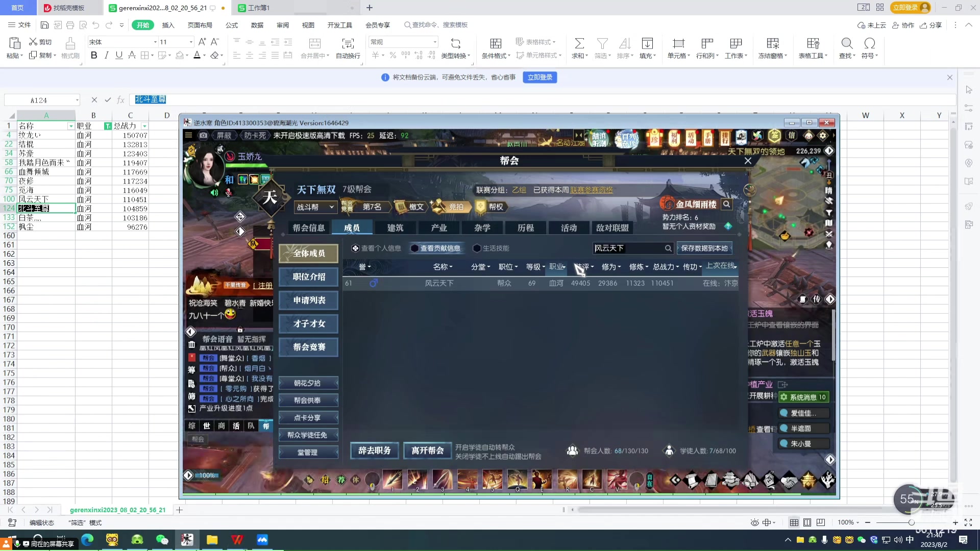The width and height of the screenshot is (980, 551).
Task: Open the number format (常规) dropdown
Action: tap(435, 42)
